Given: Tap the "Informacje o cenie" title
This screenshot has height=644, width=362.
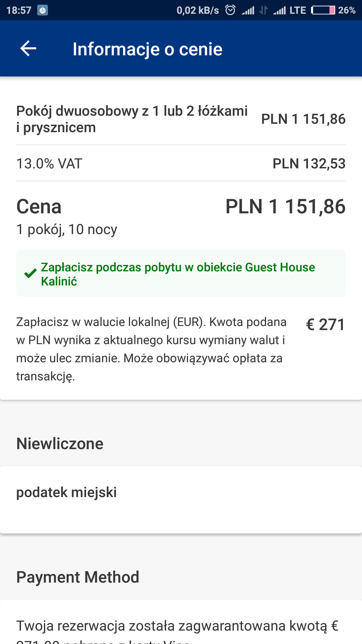Looking at the screenshot, I should click(147, 49).
